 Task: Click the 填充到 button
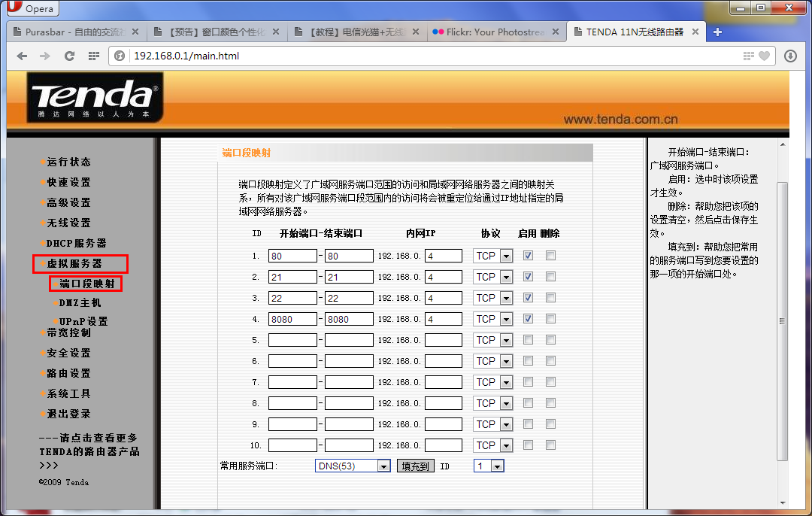[x=416, y=466]
